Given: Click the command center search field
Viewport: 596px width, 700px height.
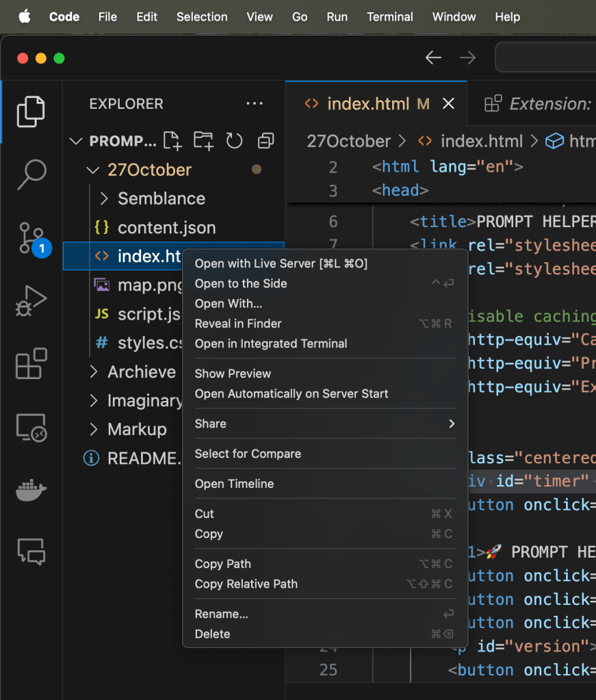Looking at the screenshot, I should [x=545, y=57].
